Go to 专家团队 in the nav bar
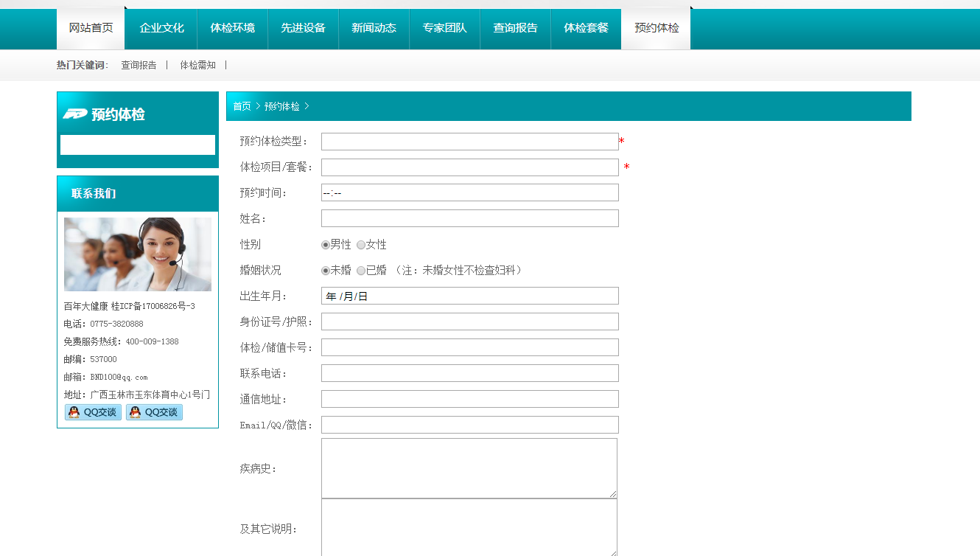This screenshot has width=980, height=556. (444, 28)
